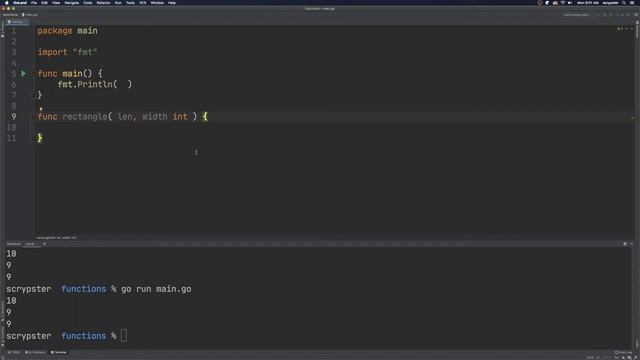The height and width of the screenshot is (360, 640).
Task: Click the rectangle breadcrumb below the editor
Action: tap(56, 238)
